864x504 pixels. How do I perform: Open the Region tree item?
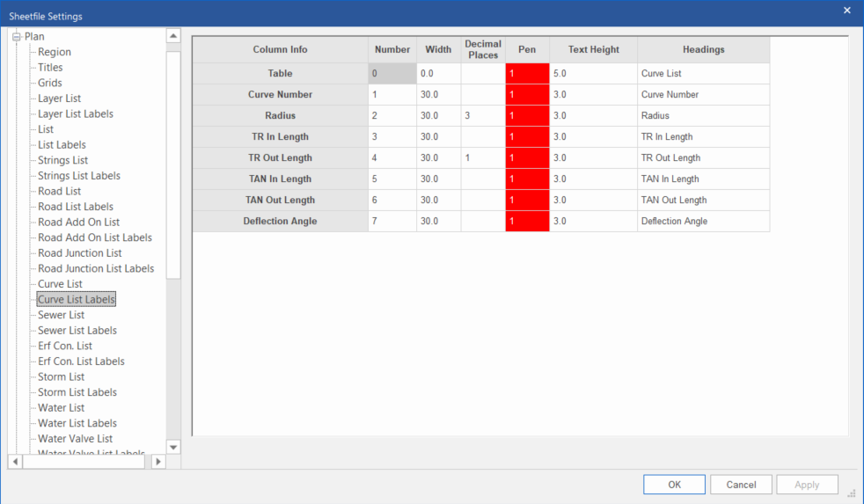[x=55, y=52]
